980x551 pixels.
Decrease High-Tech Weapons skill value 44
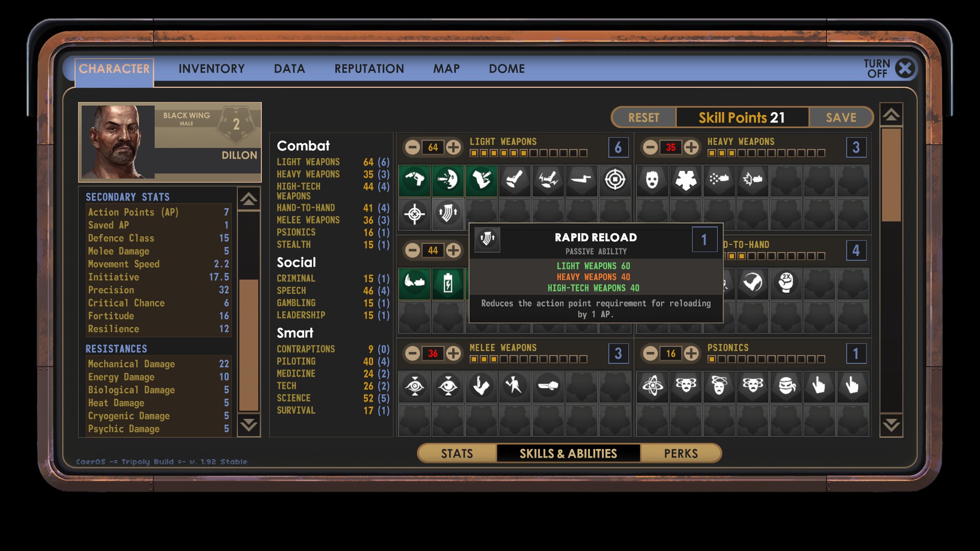point(412,251)
